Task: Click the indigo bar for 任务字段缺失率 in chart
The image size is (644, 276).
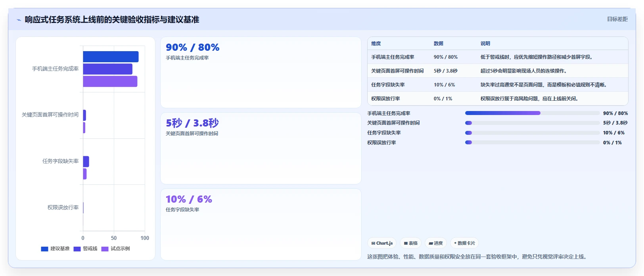Action: (86, 161)
